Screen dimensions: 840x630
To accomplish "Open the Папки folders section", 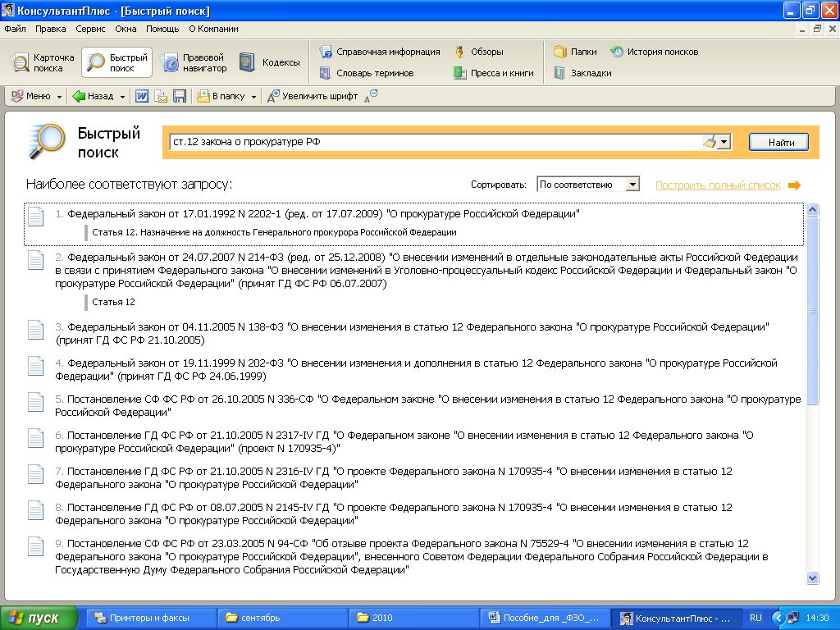I will click(x=575, y=52).
